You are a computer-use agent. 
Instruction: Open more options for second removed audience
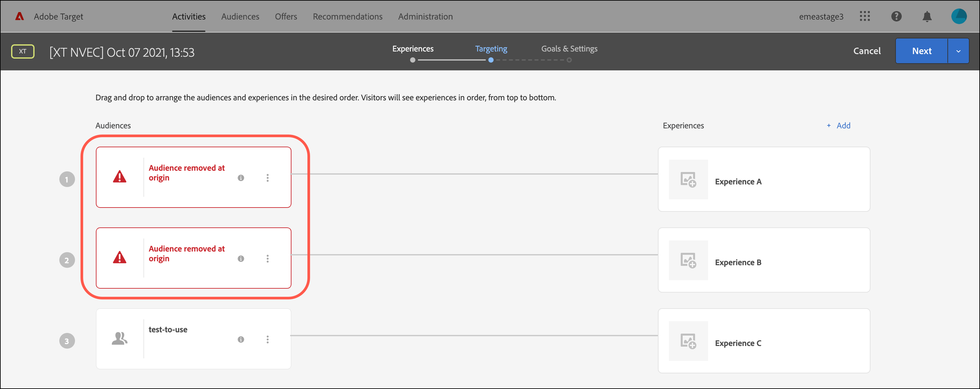[x=267, y=259]
